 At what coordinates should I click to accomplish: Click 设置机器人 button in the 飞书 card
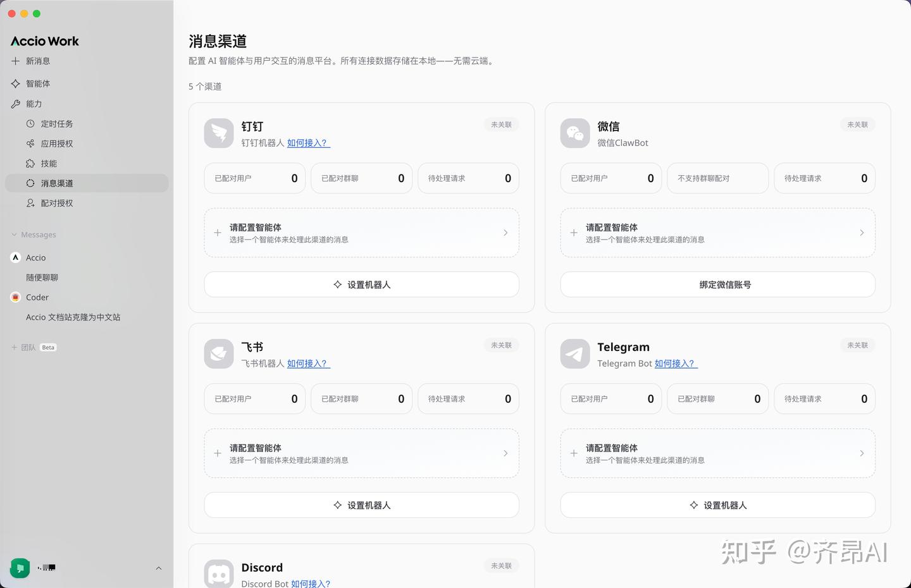tap(362, 505)
